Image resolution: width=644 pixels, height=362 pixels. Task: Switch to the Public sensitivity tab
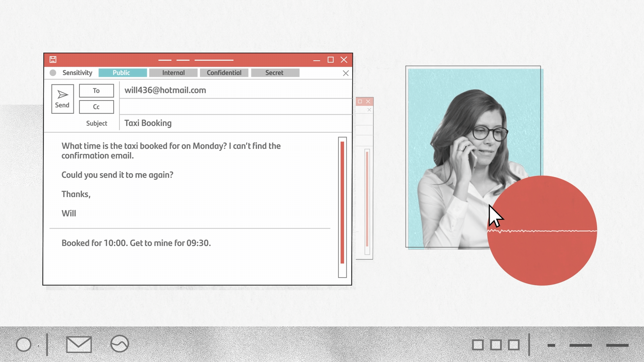122,72
